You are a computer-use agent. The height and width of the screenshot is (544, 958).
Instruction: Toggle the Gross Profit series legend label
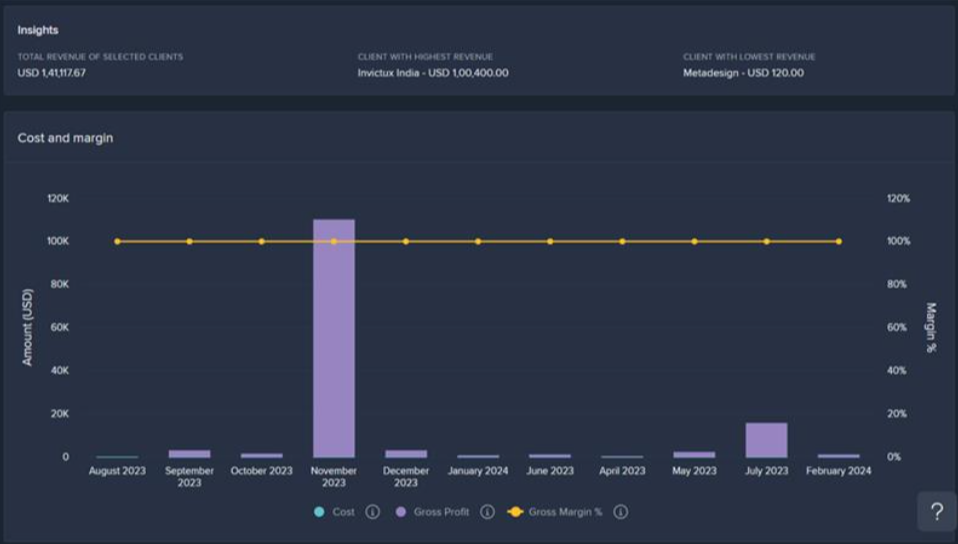[442, 512]
